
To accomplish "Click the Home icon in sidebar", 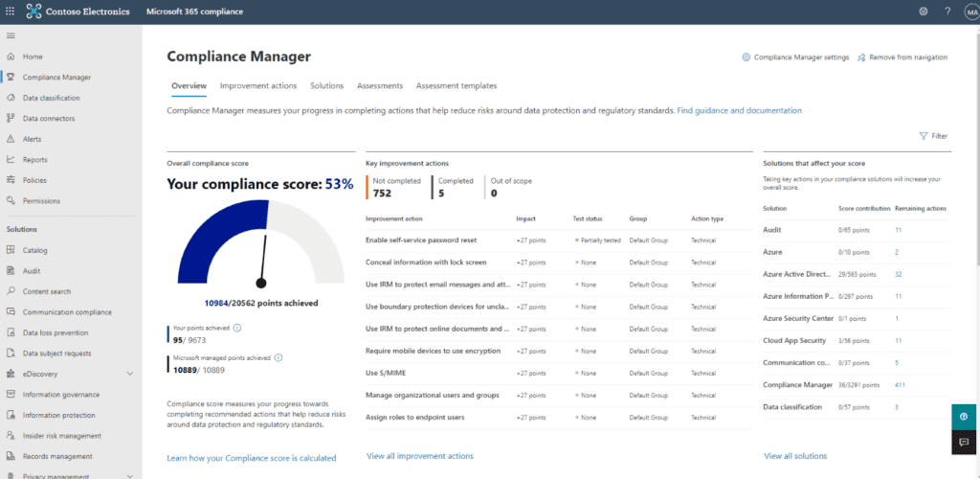I will (11, 57).
